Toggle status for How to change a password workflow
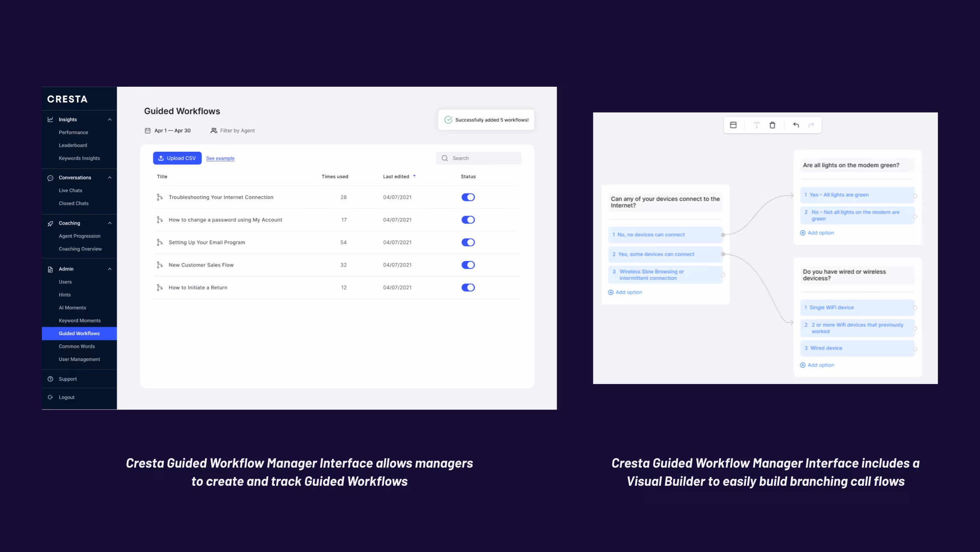 (x=468, y=220)
